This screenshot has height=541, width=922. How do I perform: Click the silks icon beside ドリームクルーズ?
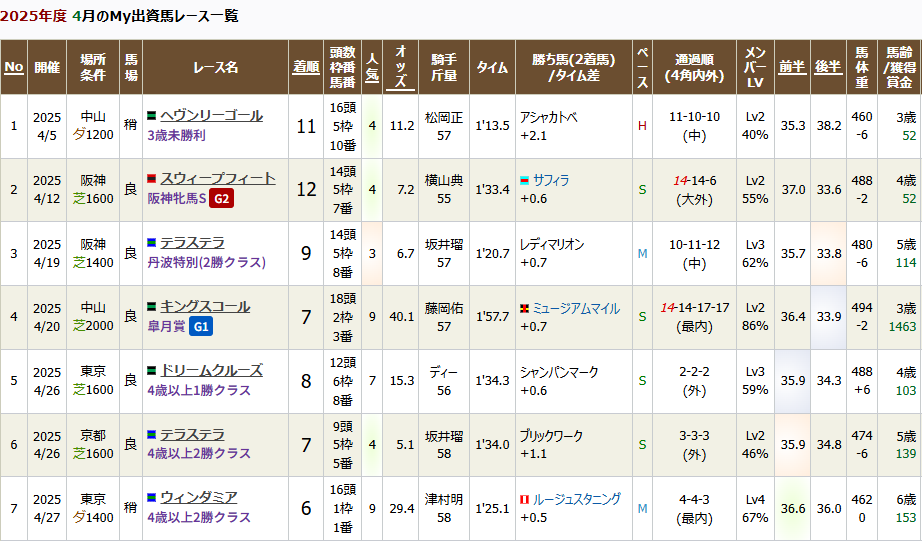tap(151, 372)
